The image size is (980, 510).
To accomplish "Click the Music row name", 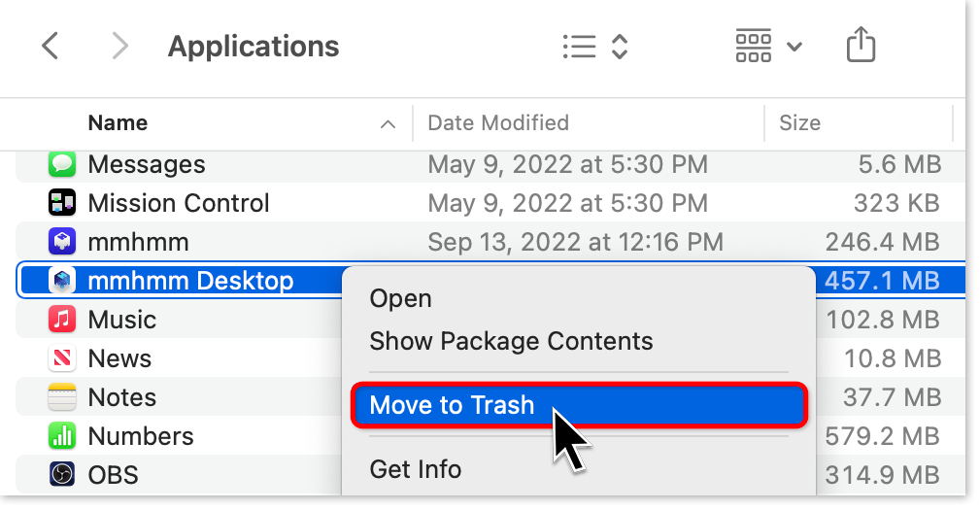I will click(x=121, y=320).
